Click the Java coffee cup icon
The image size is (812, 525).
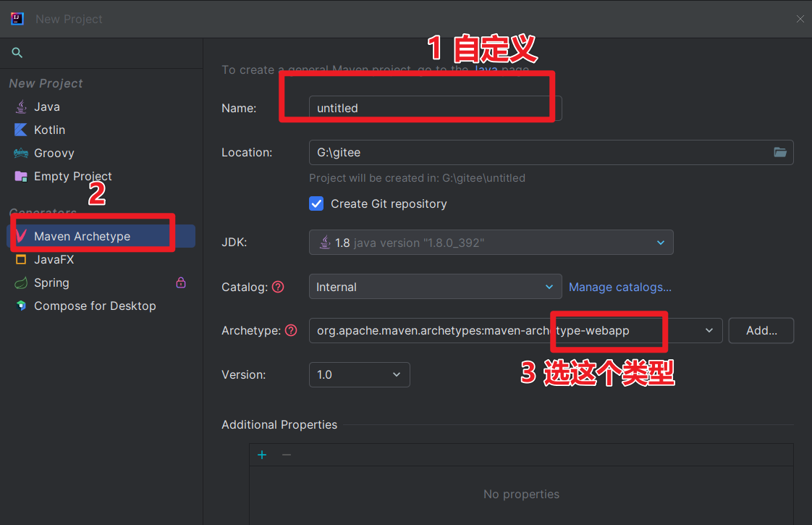(21, 106)
